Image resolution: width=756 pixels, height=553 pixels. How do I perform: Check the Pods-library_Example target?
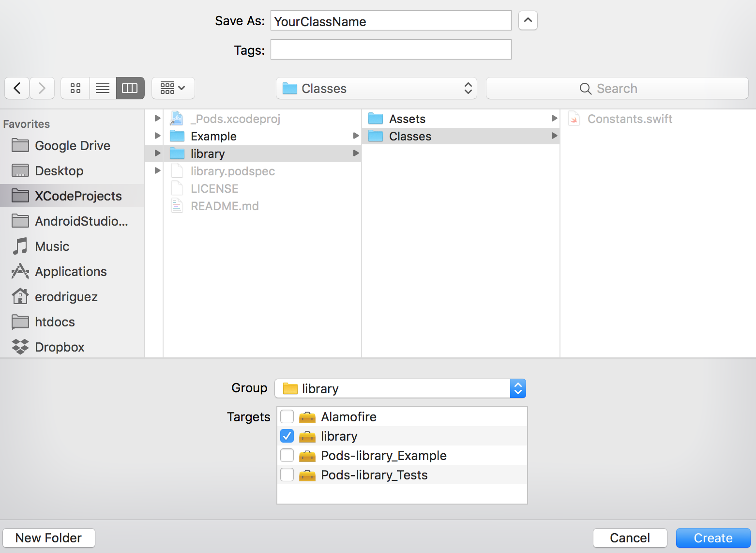point(287,455)
